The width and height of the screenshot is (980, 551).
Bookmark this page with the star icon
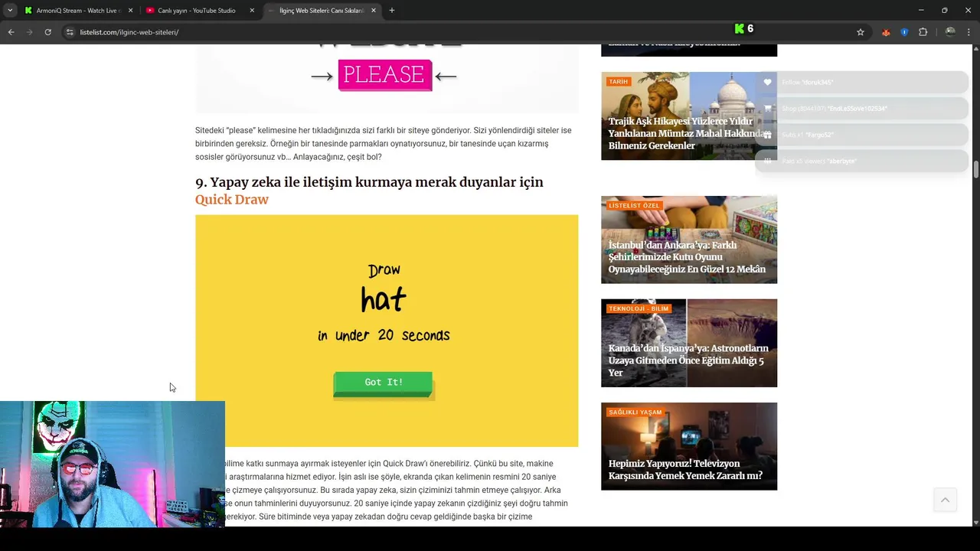(x=861, y=32)
